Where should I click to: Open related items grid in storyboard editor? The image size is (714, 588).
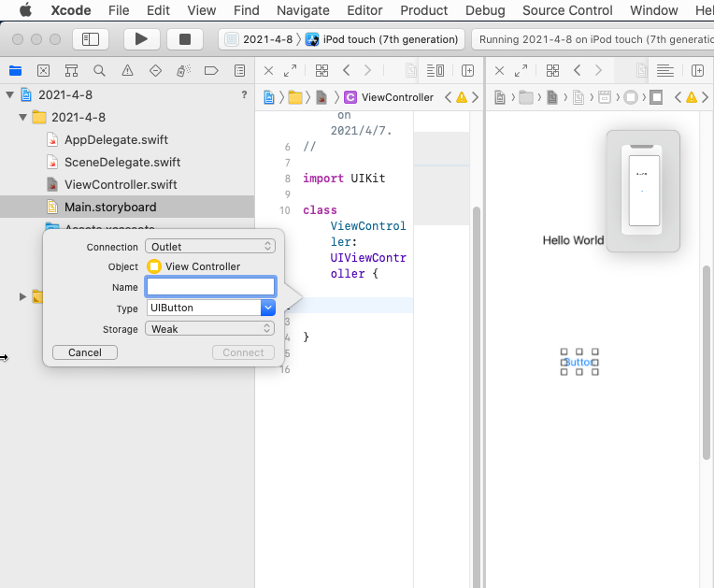553,71
